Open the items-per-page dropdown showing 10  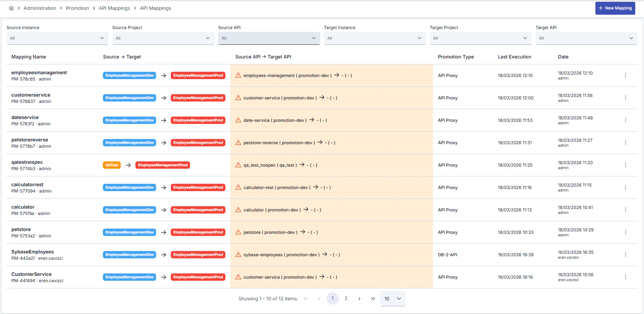pyautogui.click(x=393, y=299)
